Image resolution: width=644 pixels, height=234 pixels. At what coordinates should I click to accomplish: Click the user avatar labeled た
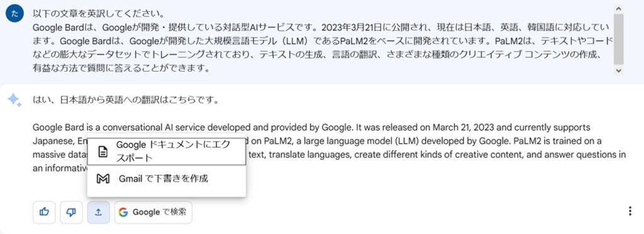tap(15, 14)
